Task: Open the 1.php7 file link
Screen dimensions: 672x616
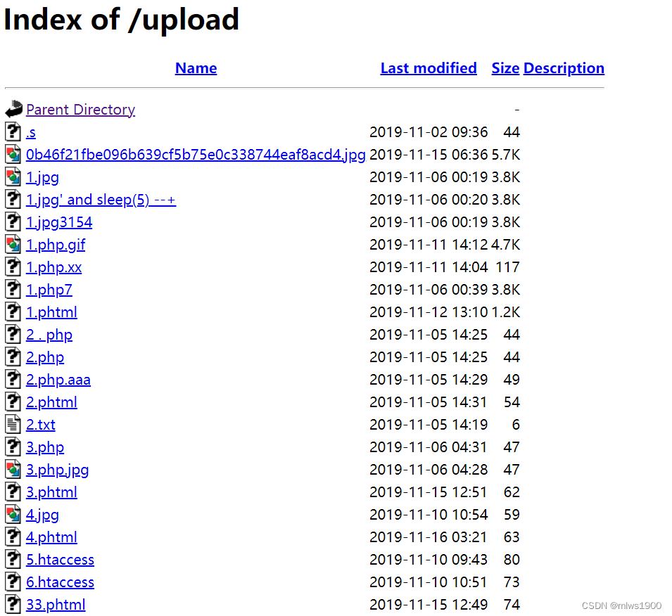Action: point(49,290)
